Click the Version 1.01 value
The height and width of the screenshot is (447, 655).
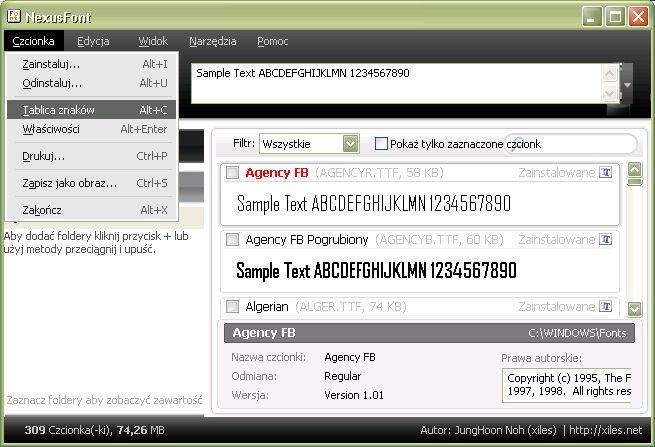(354, 395)
